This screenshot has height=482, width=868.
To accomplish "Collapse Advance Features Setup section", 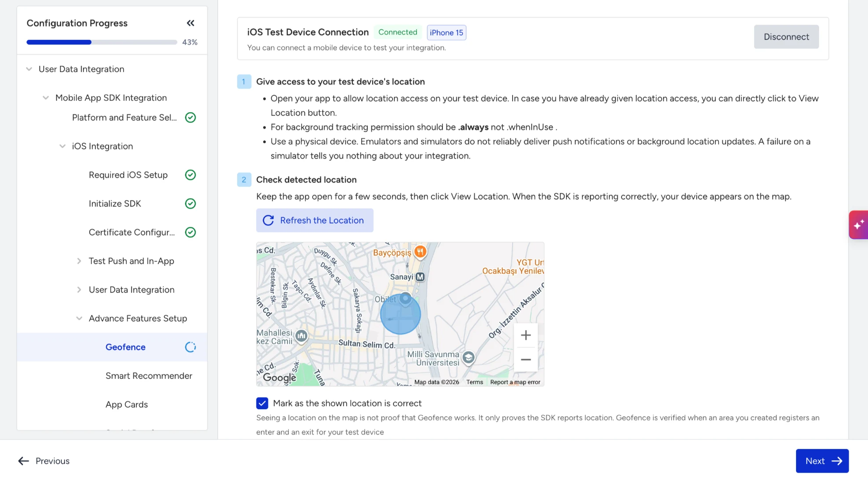I will coord(79,318).
